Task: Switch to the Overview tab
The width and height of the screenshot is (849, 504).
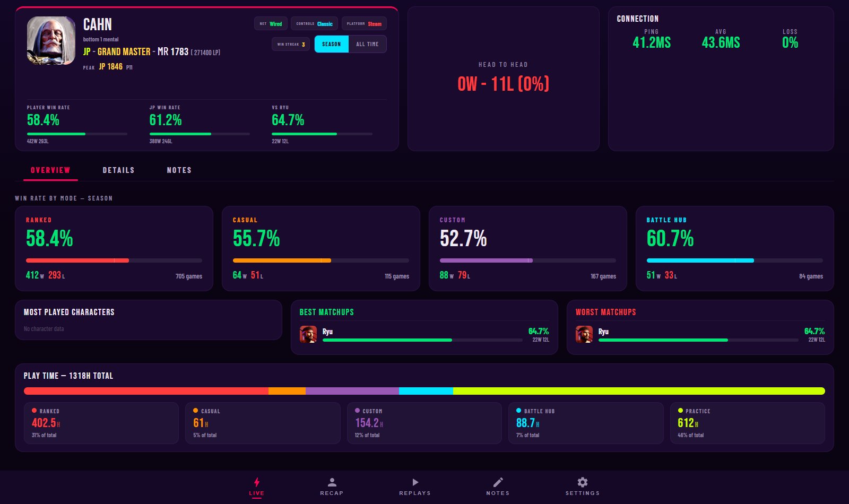Action: tap(50, 170)
